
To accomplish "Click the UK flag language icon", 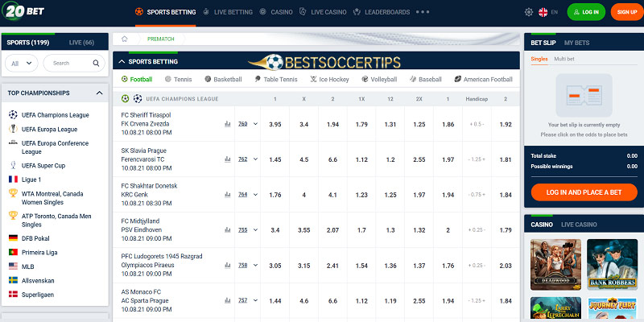I will [x=543, y=12].
